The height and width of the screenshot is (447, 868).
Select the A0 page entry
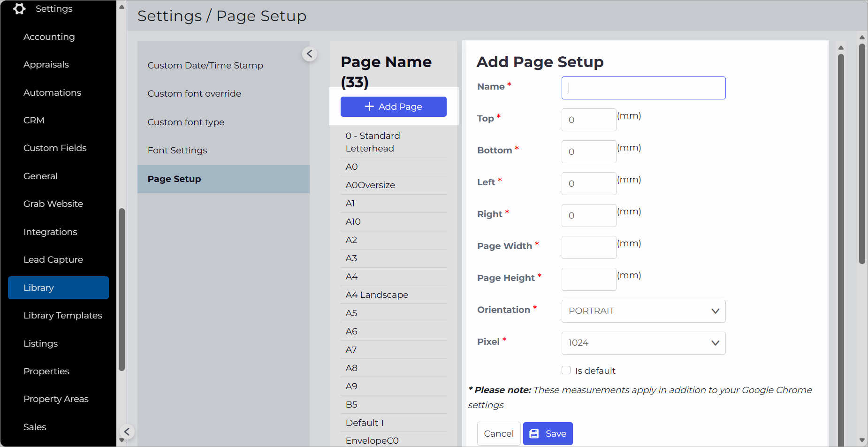point(393,167)
